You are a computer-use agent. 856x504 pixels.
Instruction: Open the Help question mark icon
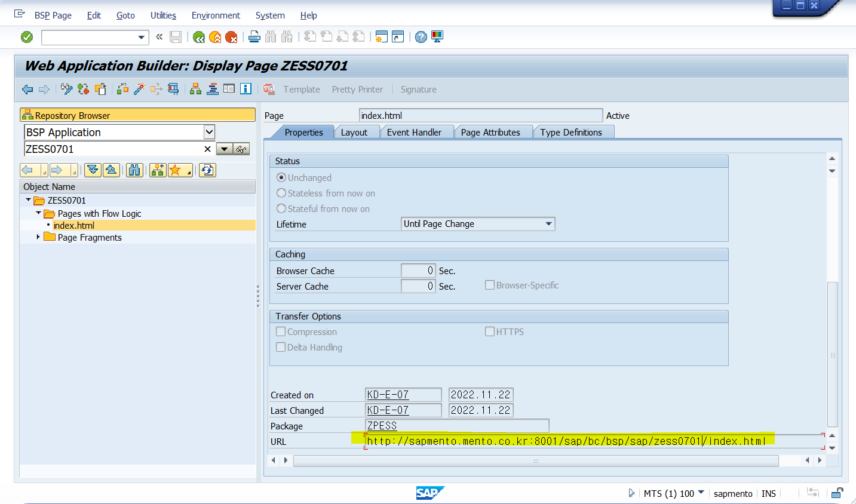(x=421, y=37)
